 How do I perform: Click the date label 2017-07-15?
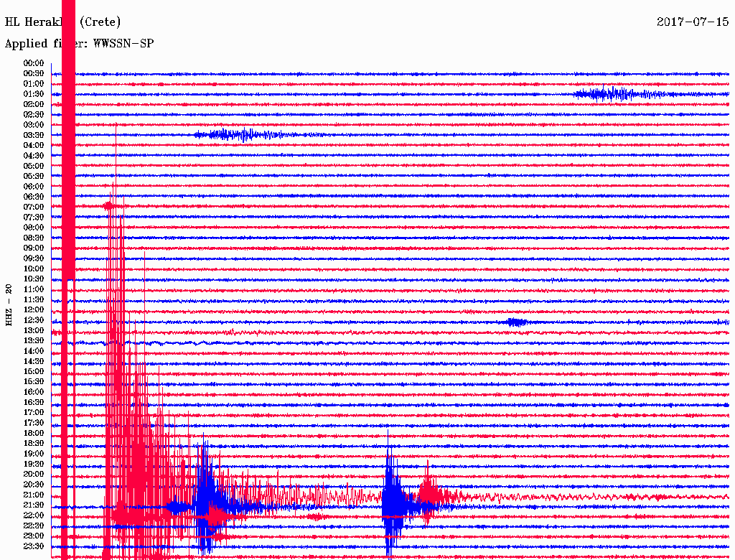point(693,22)
